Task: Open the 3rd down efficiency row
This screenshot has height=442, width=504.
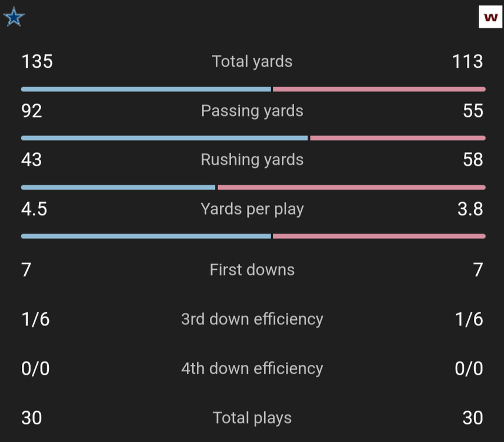Action: (252, 319)
